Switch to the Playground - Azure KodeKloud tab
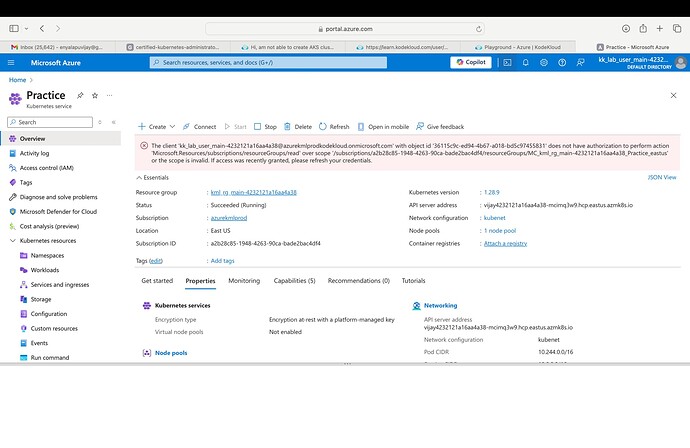 pos(518,47)
